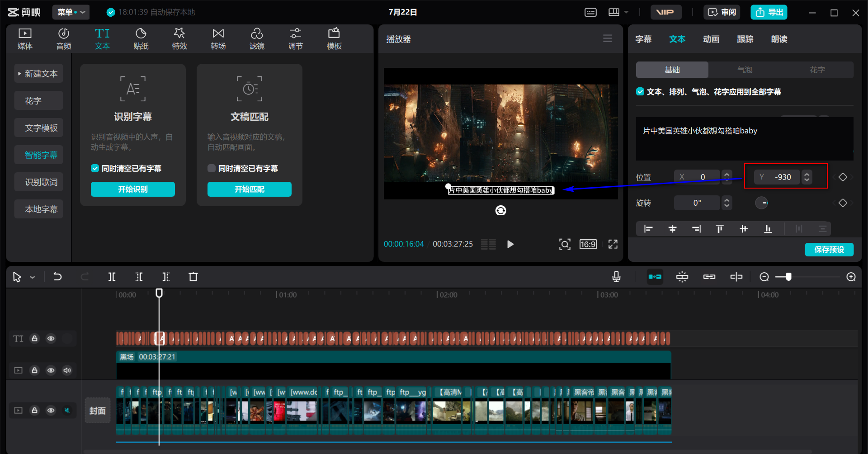Open the Audio (音频) panel
Screen dimensions: 868x454
64,39
